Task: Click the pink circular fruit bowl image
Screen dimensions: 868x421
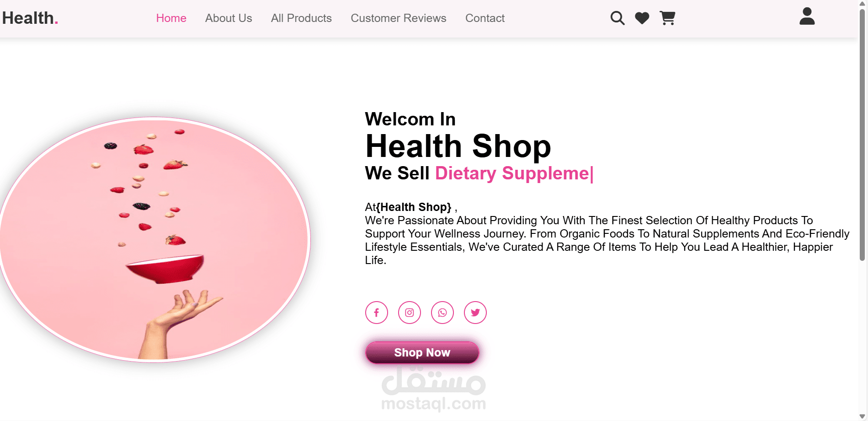Action: pyautogui.click(x=154, y=240)
